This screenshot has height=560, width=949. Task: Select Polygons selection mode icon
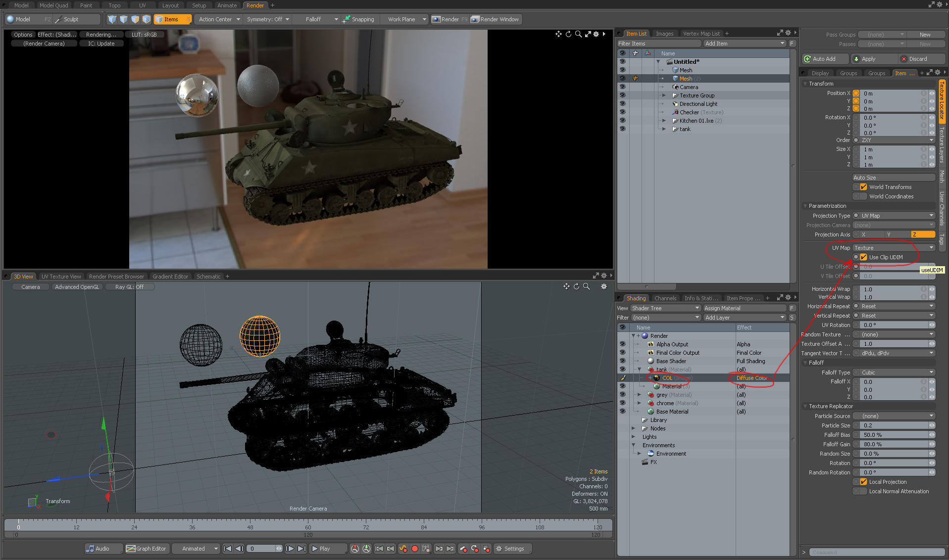[135, 19]
